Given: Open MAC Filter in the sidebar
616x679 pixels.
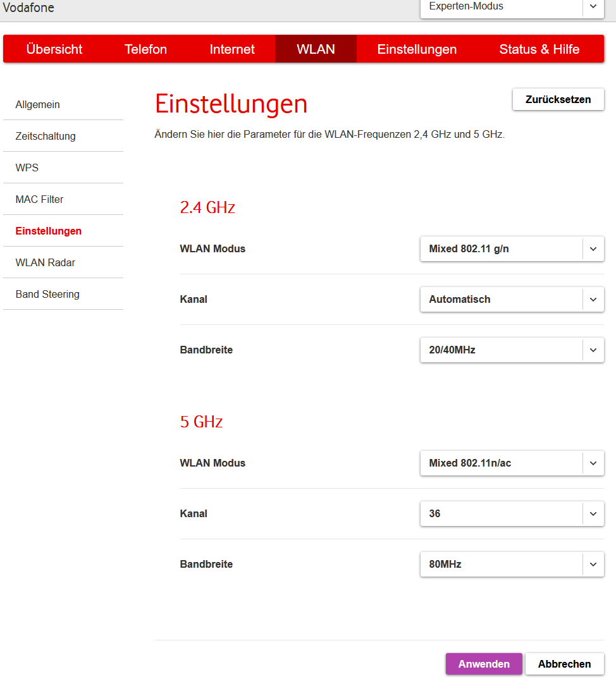Looking at the screenshot, I should pos(63,199).
